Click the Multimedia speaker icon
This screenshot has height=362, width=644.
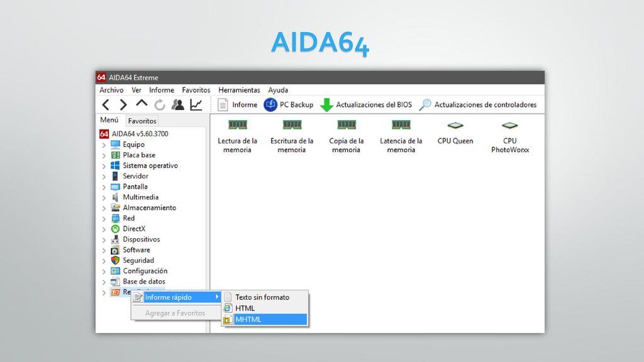point(116,197)
